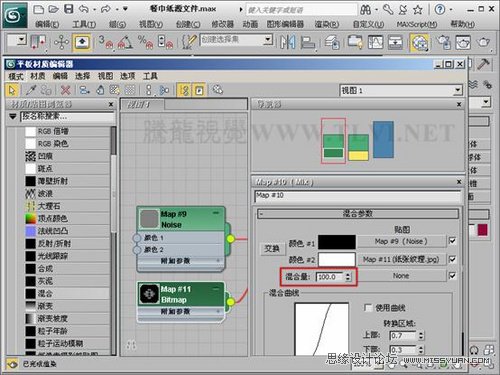The height and width of the screenshot is (375, 500).
Task: Toggle the mix amount None map checkbox
Action: pos(452,275)
